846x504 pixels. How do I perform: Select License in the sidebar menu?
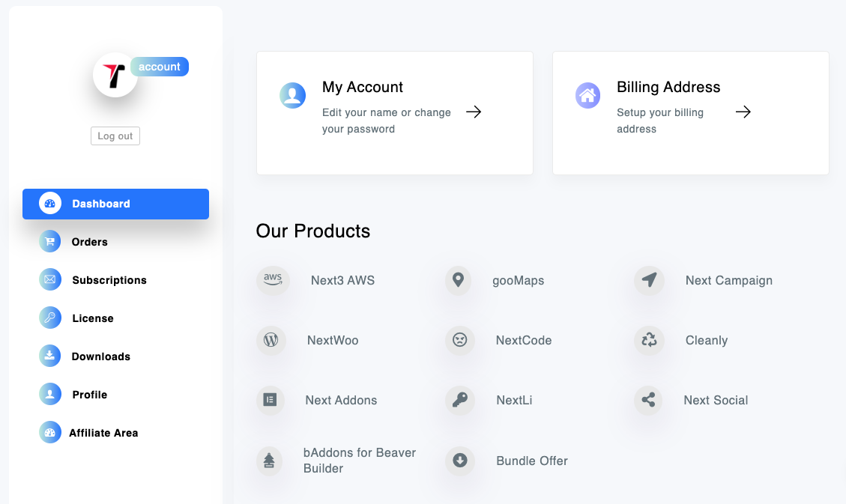coord(93,318)
